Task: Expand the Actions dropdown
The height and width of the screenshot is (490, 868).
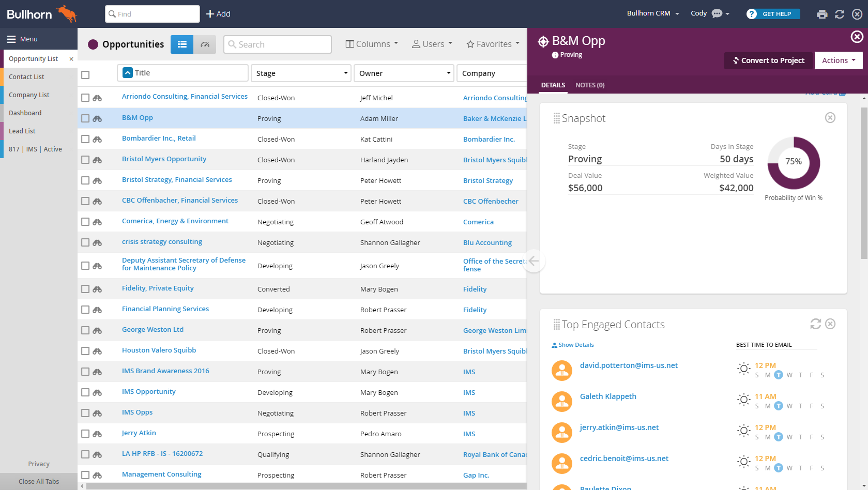Action: (x=839, y=60)
